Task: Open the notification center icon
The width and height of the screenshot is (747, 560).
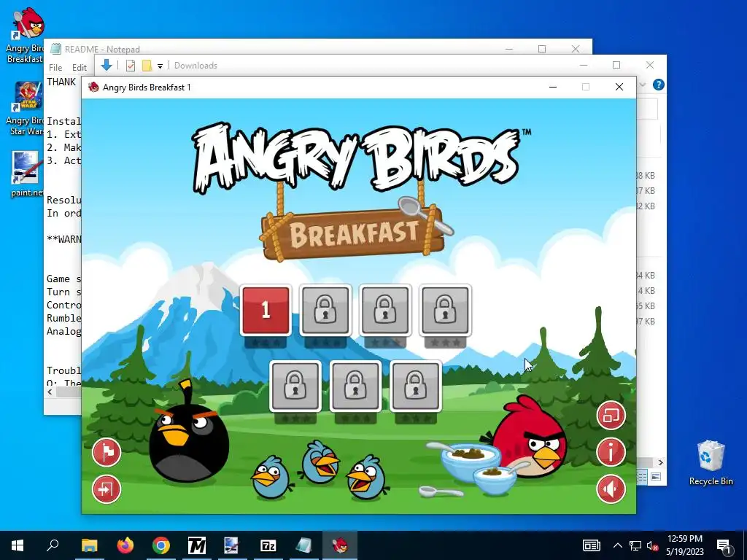Action: 724,545
